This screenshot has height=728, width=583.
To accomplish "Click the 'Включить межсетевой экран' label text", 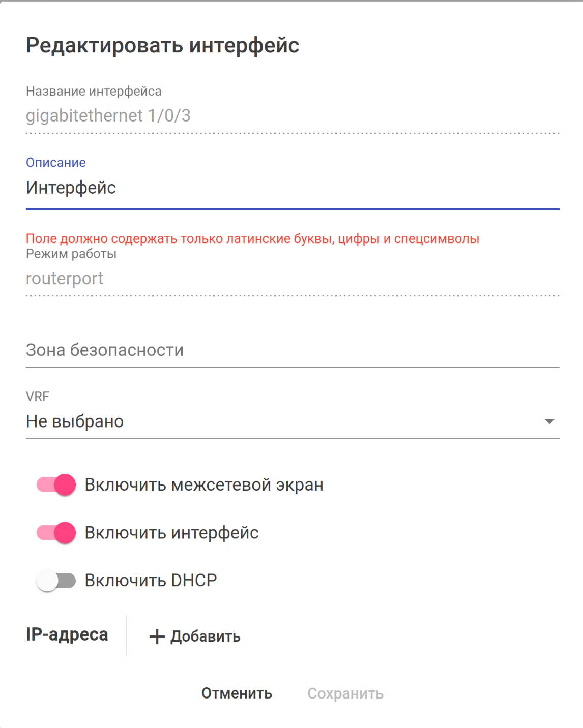I will click(x=204, y=485).
